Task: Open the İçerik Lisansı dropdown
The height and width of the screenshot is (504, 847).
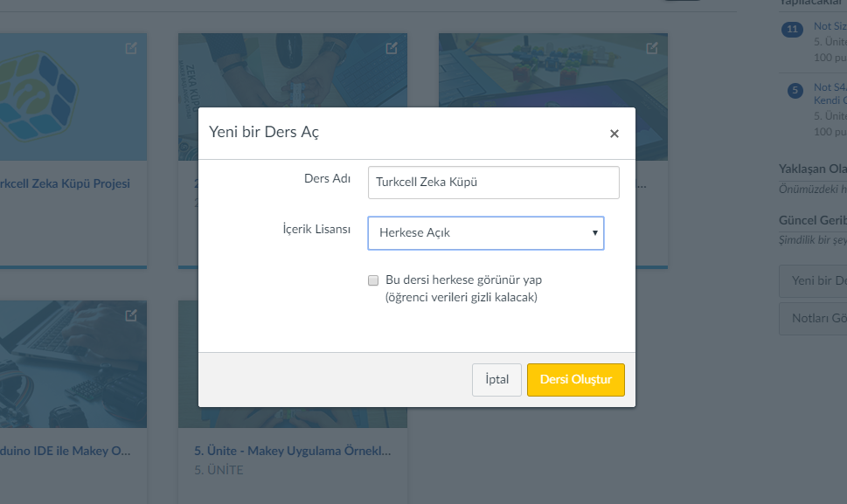Action: pyautogui.click(x=486, y=233)
